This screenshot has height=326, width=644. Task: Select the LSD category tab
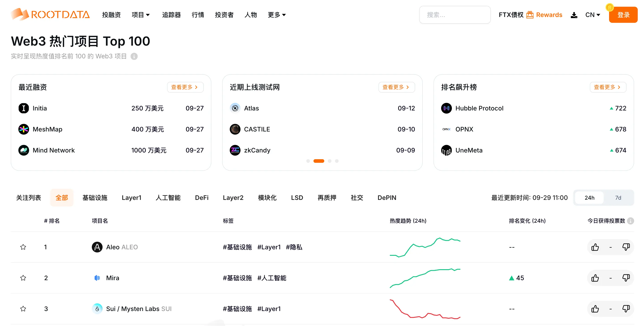(x=297, y=198)
